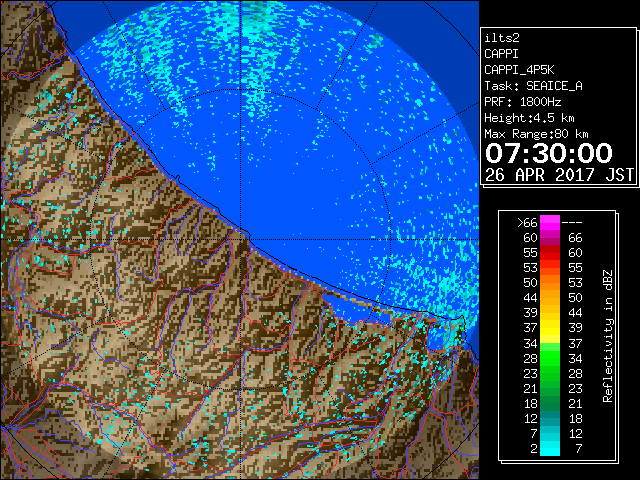Viewport: 640px width, 480px height.
Task: Pick the bright green 28–34 dBZ swatch
Action: [x=550, y=358]
